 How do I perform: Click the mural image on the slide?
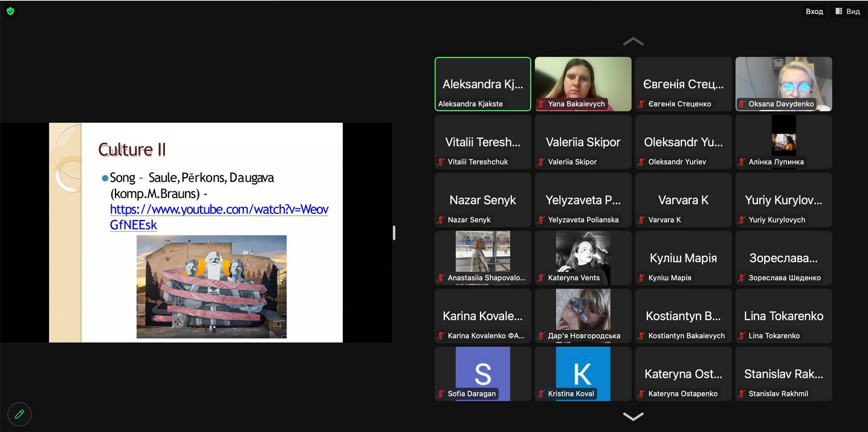coord(212,286)
